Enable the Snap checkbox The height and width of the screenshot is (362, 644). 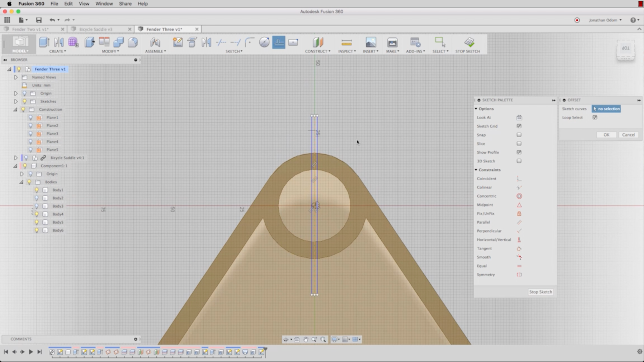(x=519, y=135)
